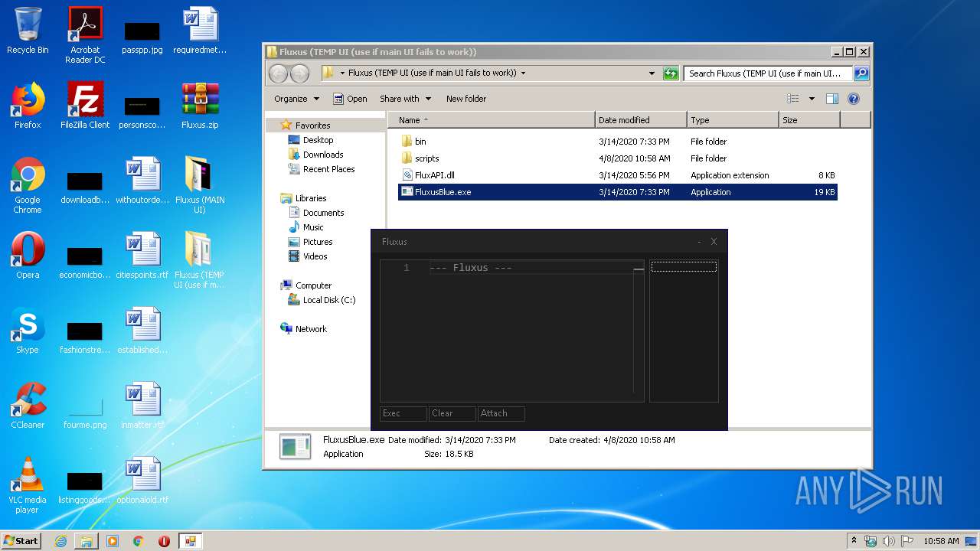
Task: Select the bin folder row
Action: [617, 142]
